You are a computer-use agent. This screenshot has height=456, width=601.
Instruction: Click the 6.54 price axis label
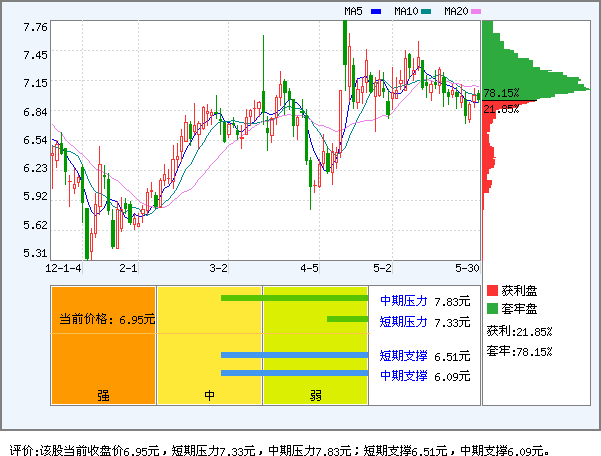tap(35, 140)
